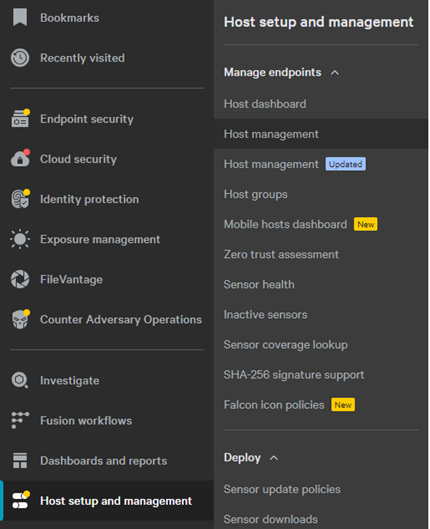Collapse the Manage endpoints section
Image resolution: width=430 pixels, height=529 pixels.
click(x=335, y=73)
